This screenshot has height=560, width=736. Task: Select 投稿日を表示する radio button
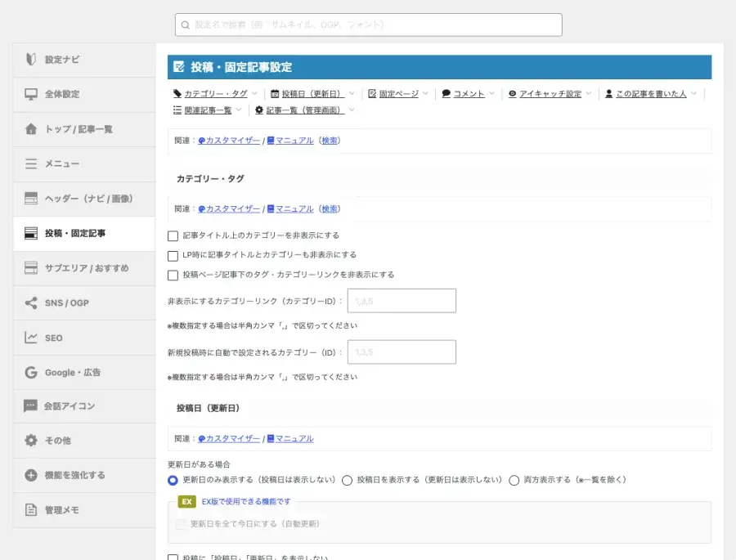coord(348,480)
